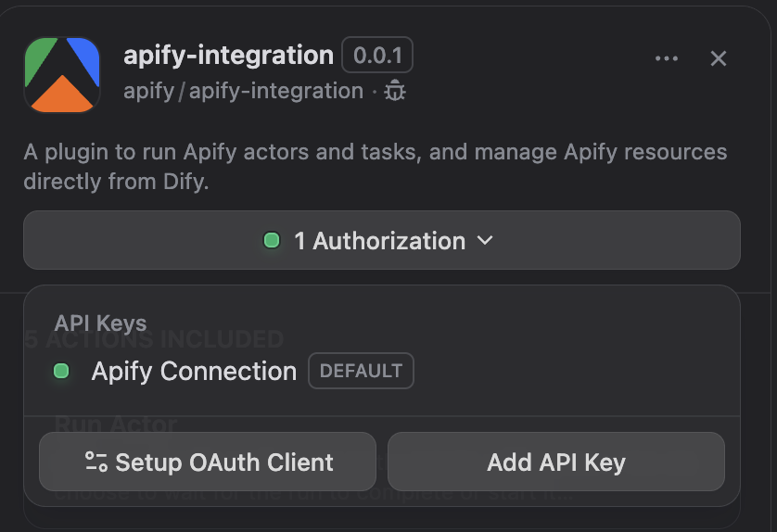
Task: Close the plugin details panel
Action: [x=718, y=58]
